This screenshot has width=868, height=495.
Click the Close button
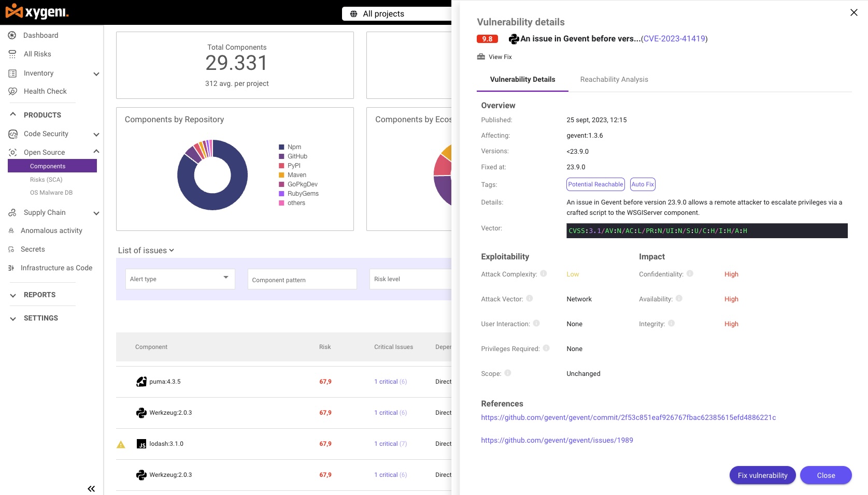pos(826,475)
